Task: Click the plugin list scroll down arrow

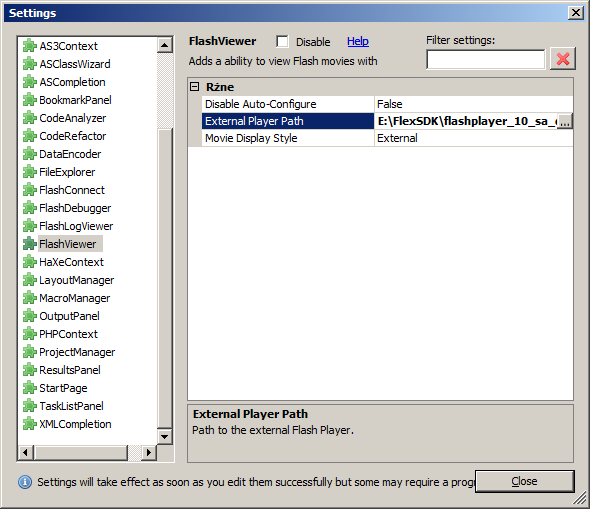Action: 164,437
